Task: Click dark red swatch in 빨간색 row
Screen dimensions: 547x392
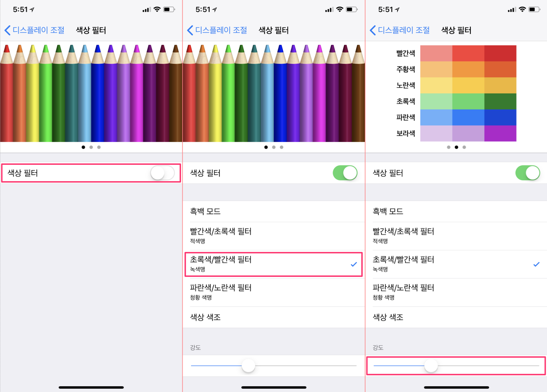Action: 500,53
